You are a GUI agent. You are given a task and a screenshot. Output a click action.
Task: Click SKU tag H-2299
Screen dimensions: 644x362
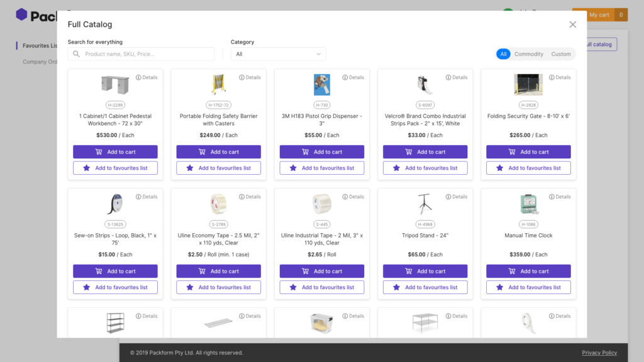click(x=115, y=105)
